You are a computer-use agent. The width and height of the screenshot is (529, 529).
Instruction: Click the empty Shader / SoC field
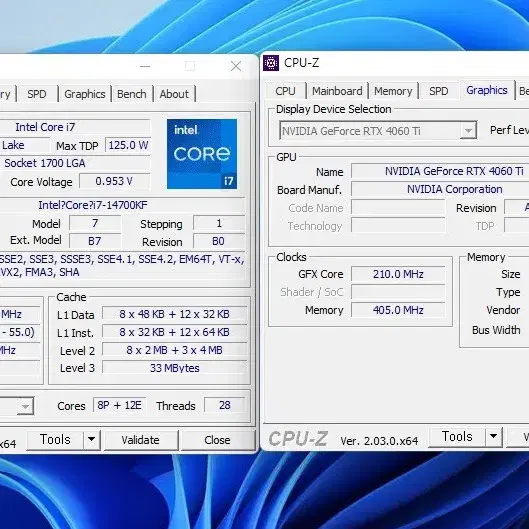[x=398, y=292]
